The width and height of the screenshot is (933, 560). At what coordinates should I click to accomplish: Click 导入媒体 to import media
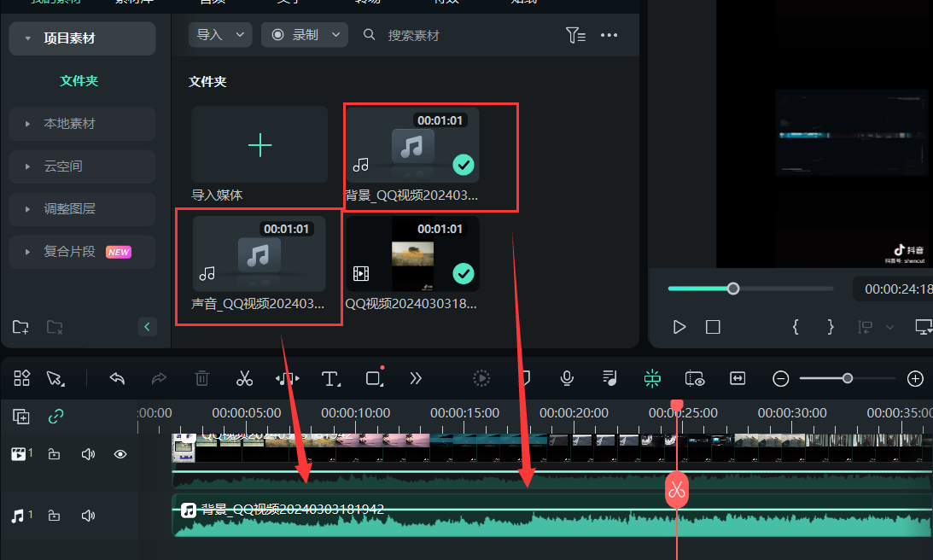[x=259, y=145]
